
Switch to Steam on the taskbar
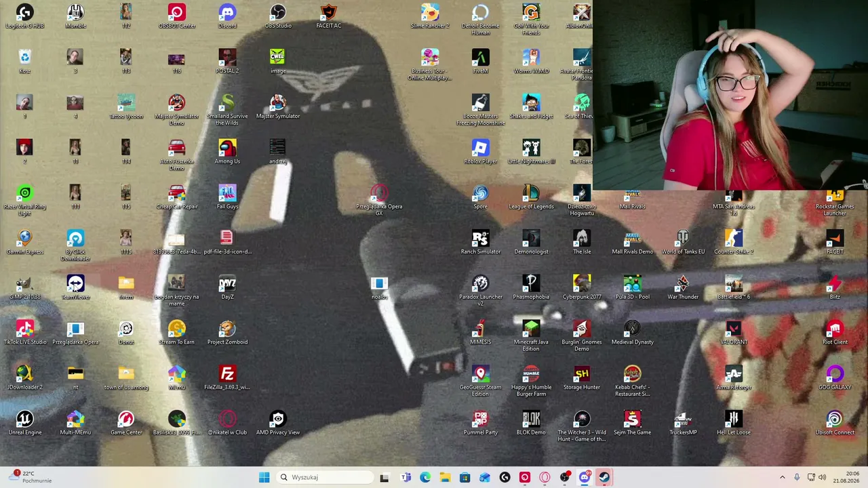604,477
